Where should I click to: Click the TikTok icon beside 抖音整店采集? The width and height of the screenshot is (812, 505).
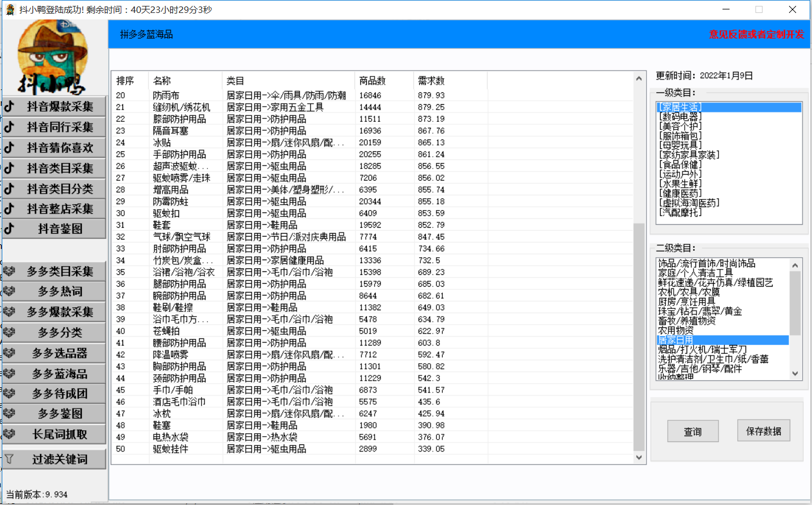tap(9, 209)
